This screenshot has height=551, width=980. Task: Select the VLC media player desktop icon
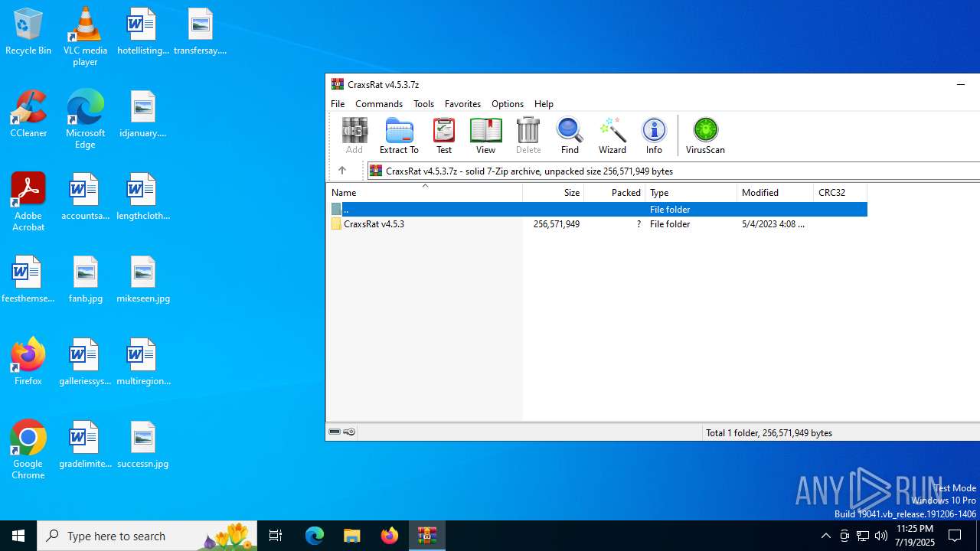point(85,36)
